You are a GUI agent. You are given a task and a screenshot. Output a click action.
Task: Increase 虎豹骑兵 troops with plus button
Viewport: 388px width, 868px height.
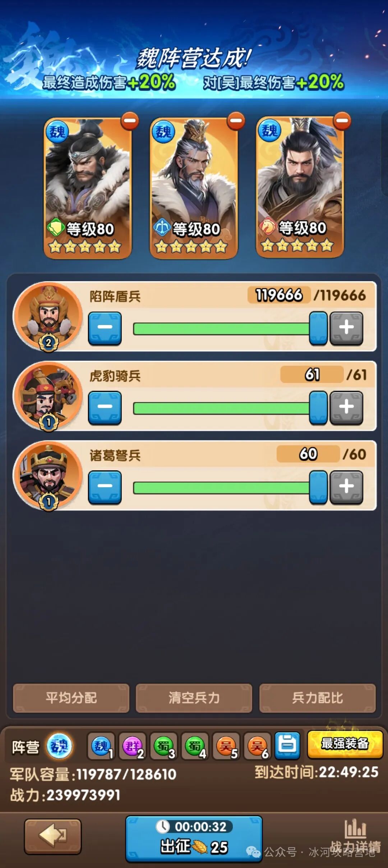[346, 408]
